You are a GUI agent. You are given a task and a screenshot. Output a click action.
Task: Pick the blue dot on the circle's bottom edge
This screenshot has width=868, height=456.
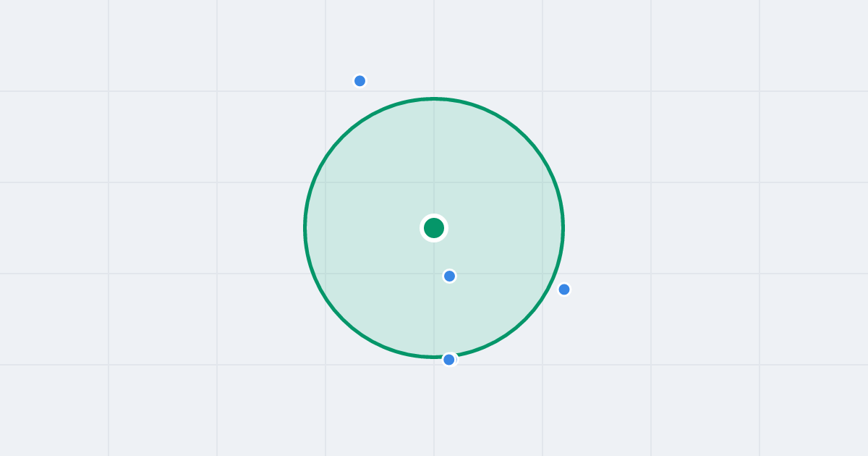[x=449, y=360]
